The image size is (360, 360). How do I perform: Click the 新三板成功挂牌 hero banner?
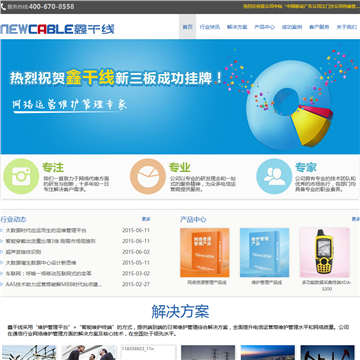(x=180, y=97)
